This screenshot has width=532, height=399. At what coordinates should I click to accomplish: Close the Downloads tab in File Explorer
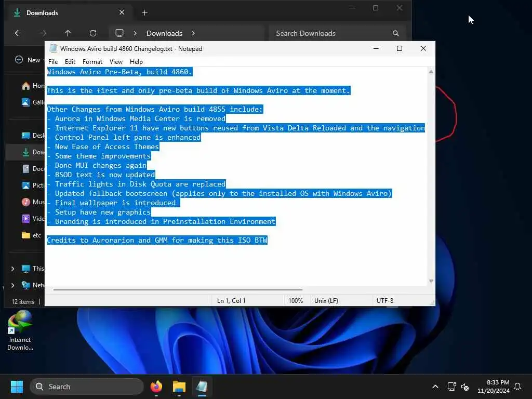(x=122, y=12)
